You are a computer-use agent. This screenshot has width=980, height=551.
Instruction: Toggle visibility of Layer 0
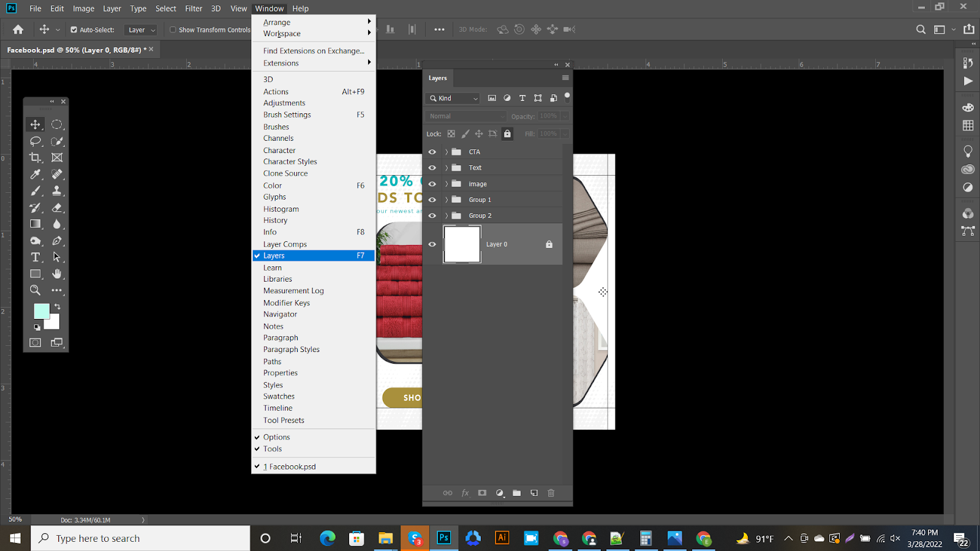(432, 244)
